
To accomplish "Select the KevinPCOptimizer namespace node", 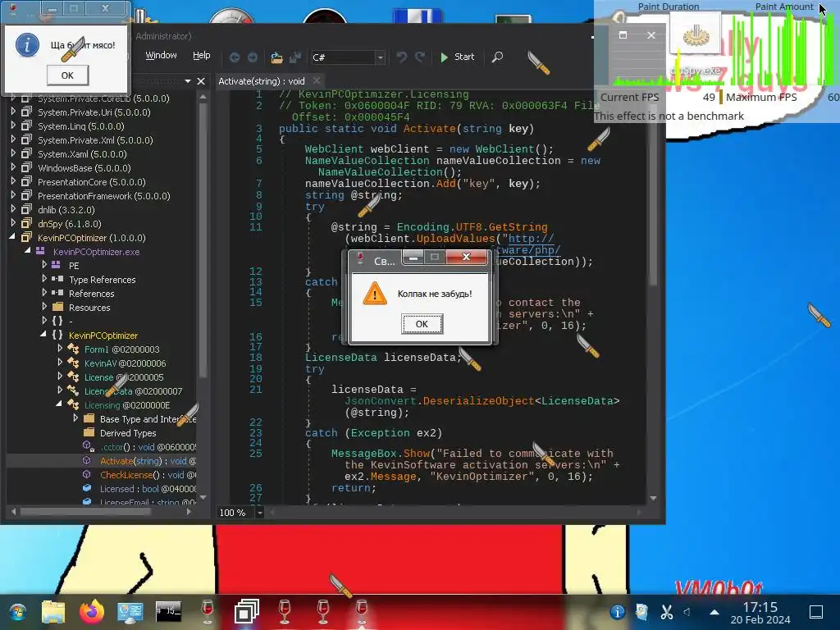I will [x=103, y=335].
